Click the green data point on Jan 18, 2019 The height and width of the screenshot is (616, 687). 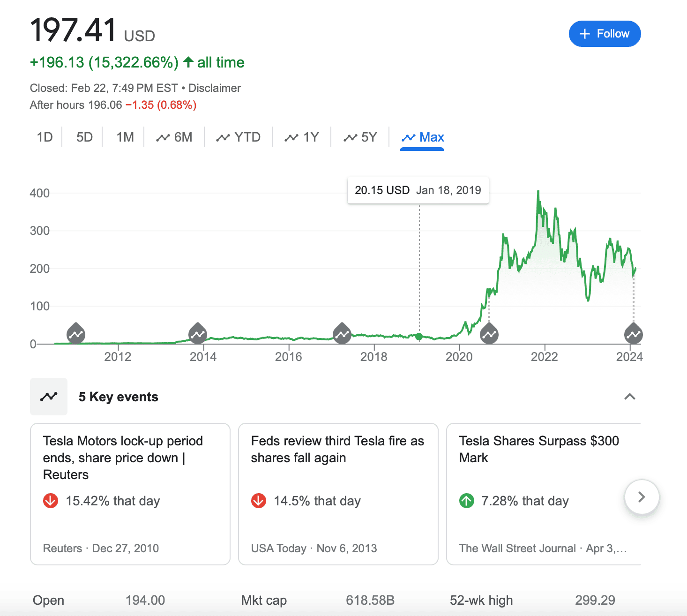click(419, 336)
